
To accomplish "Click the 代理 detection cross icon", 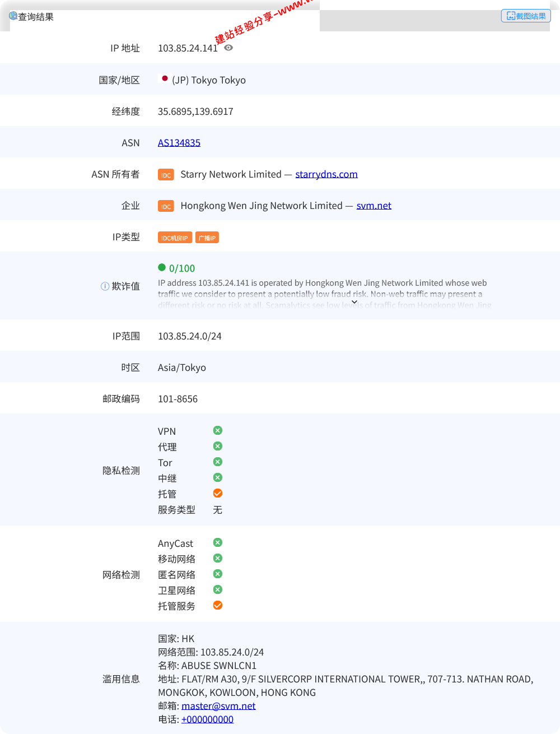I will tap(218, 446).
